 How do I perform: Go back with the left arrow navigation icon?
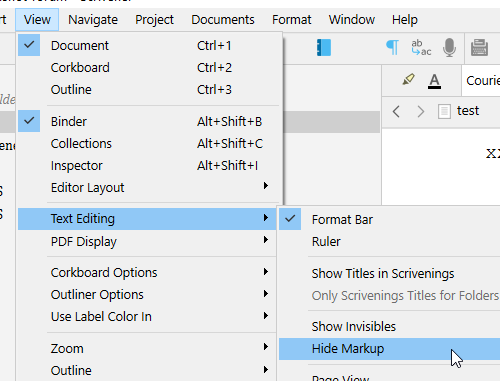point(396,111)
